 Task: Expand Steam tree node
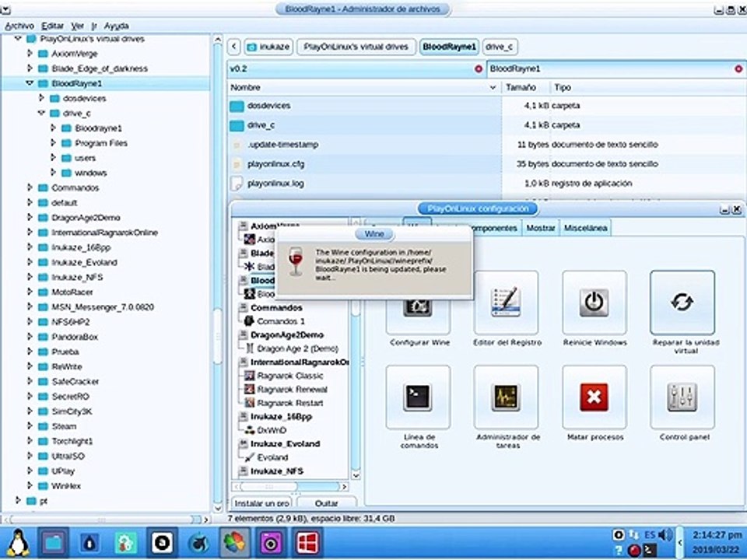pyautogui.click(x=30, y=426)
